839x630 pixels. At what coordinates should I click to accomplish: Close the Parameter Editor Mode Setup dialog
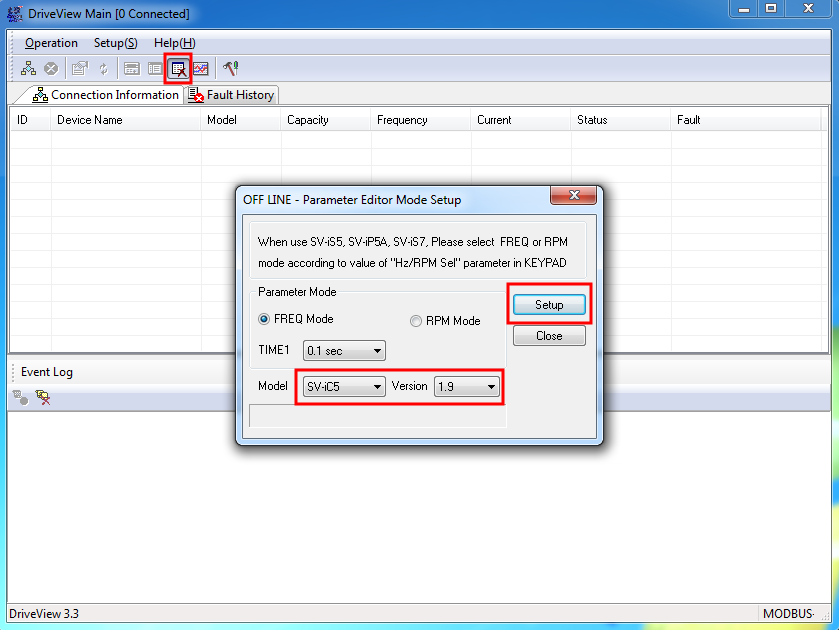point(574,195)
